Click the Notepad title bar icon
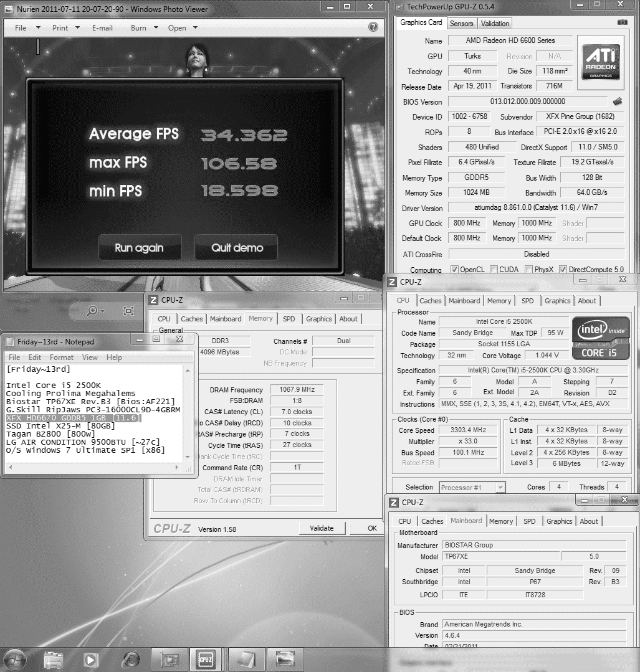The height and width of the screenshot is (672, 640). (x=9, y=341)
